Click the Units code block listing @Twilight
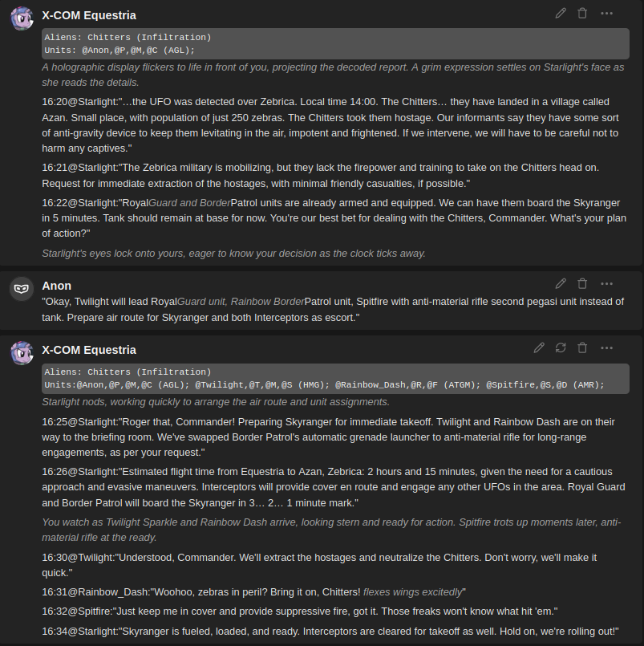This screenshot has height=646, width=644. point(335,379)
